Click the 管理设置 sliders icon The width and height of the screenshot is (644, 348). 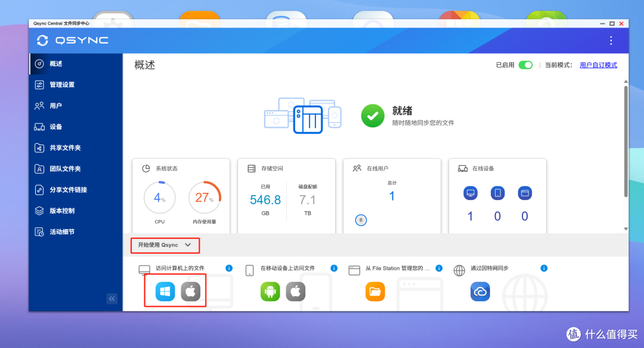click(39, 85)
